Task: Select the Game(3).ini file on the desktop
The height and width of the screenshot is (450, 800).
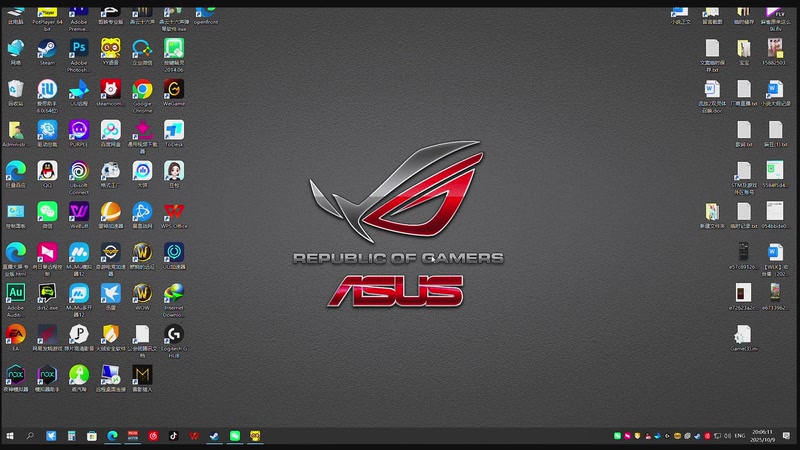Action: pyautogui.click(x=743, y=338)
